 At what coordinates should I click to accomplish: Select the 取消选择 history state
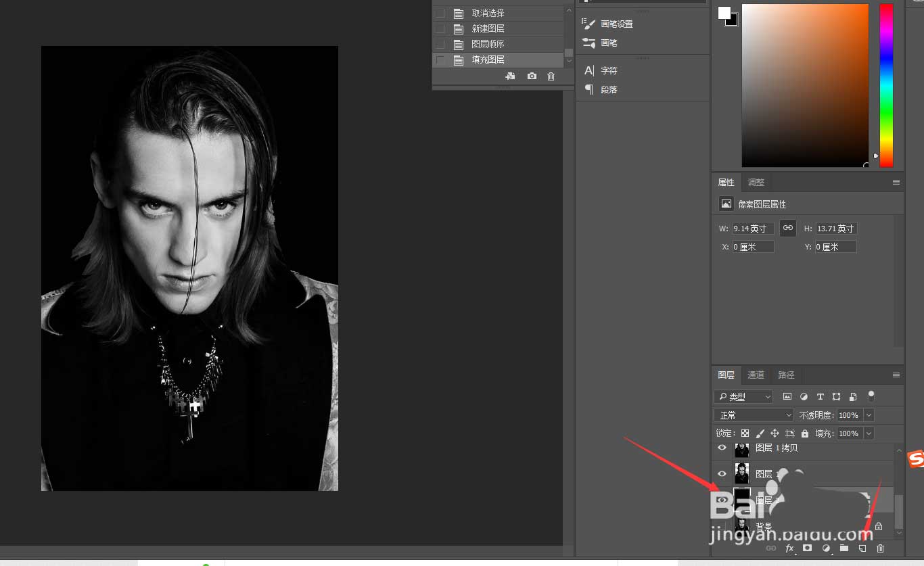[x=498, y=13]
